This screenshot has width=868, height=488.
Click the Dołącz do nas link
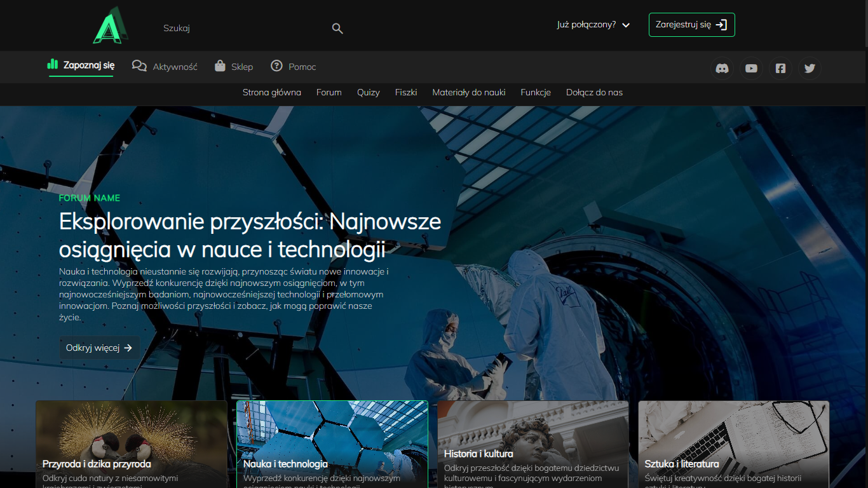[594, 92]
